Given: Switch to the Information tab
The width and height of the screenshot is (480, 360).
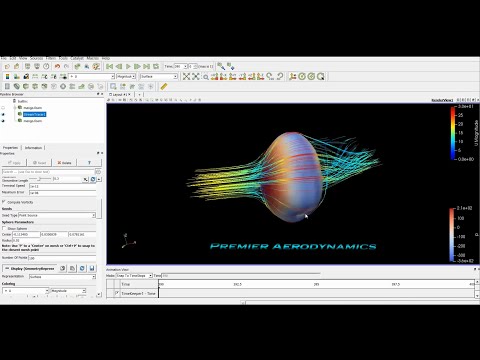Looking at the screenshot, I should 33,148.
